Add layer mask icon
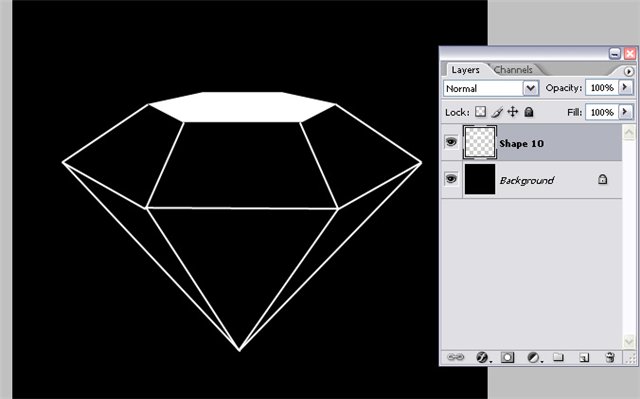The image size is (640, 399). point(507,357)
